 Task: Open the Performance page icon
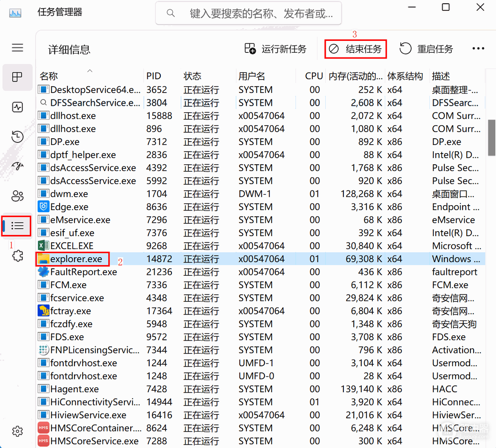[x=17, y=107]
